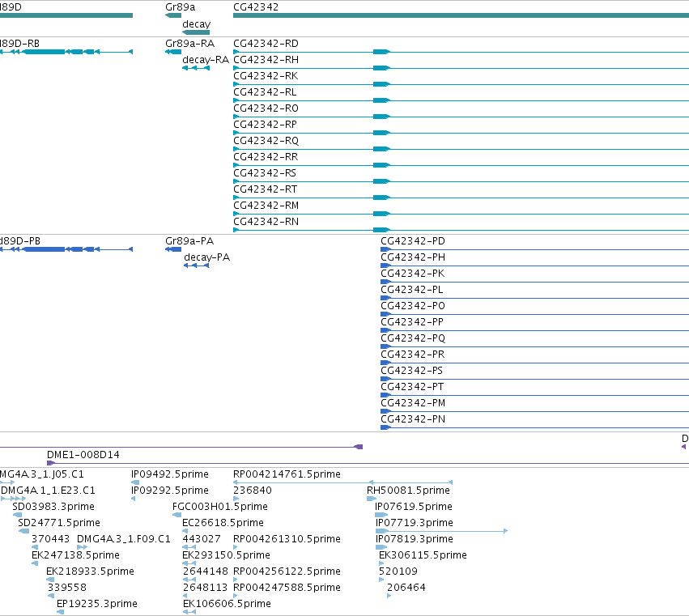The width and height of the screenshot is (689, 616).
Task: Select EST IP09492.5prime
Action: (169, 474)
